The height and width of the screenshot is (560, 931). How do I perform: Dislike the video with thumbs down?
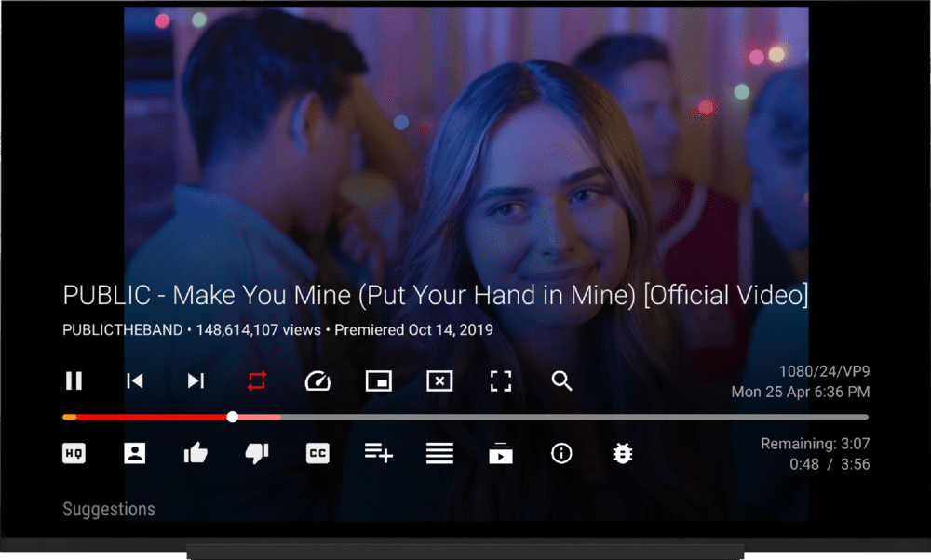(x=257, y=454)
